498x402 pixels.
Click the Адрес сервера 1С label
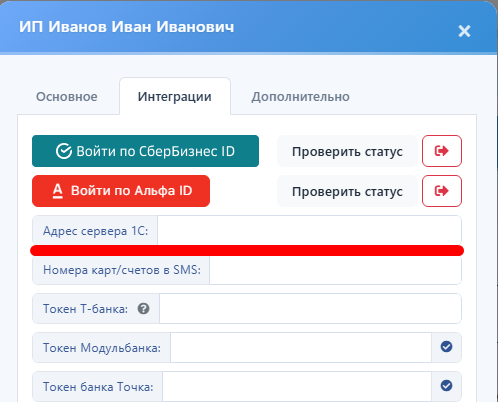(96, 231)
